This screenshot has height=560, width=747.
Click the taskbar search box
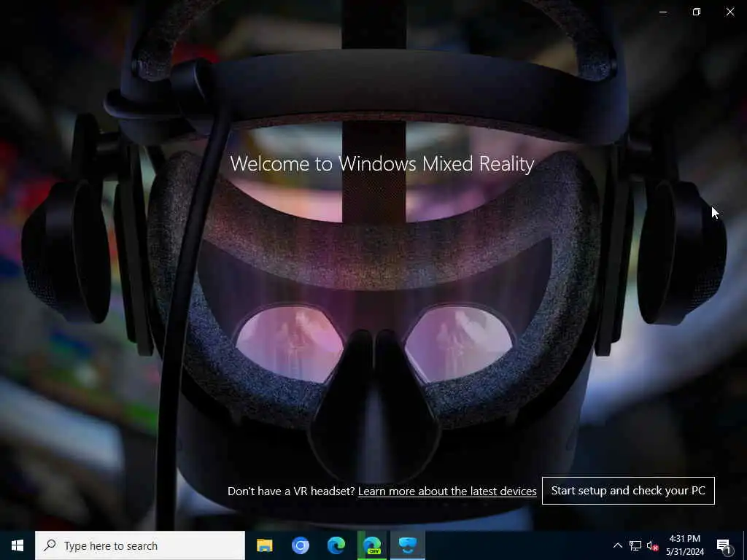(140, 545)
